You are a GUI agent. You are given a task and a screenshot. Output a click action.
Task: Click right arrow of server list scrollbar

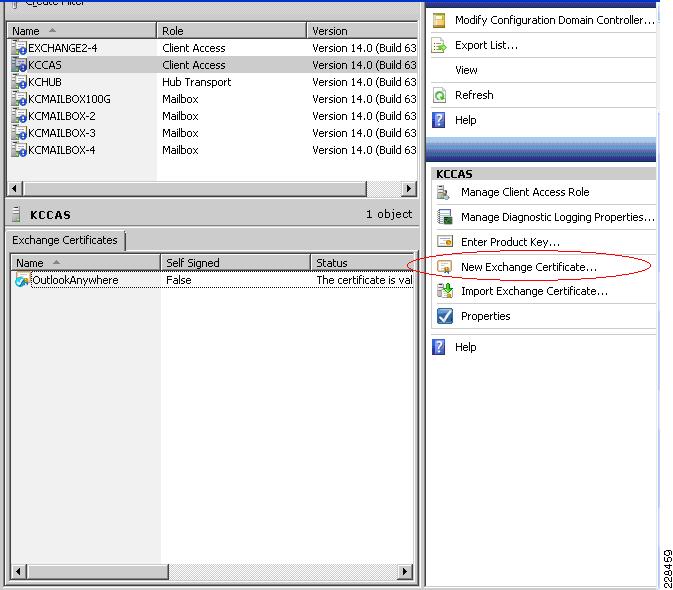409,188
